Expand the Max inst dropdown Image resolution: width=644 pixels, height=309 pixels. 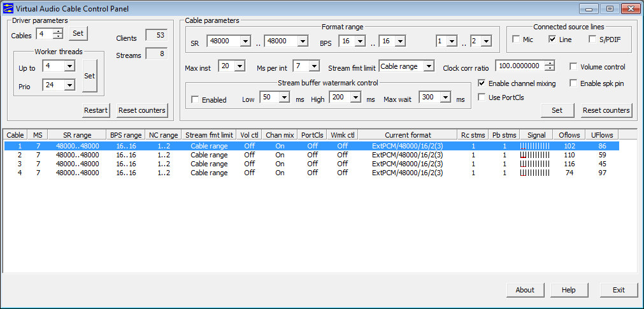(x=240, y=66)
